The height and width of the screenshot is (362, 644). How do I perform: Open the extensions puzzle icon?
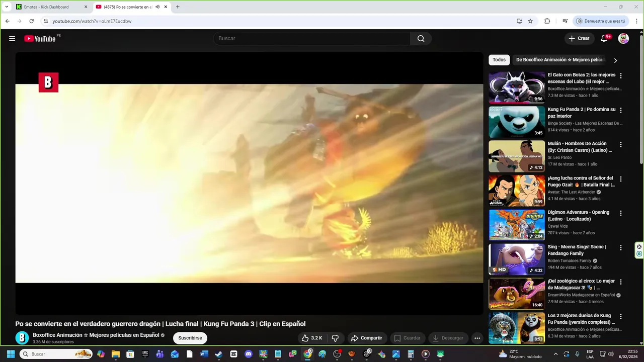click(547, 21)
